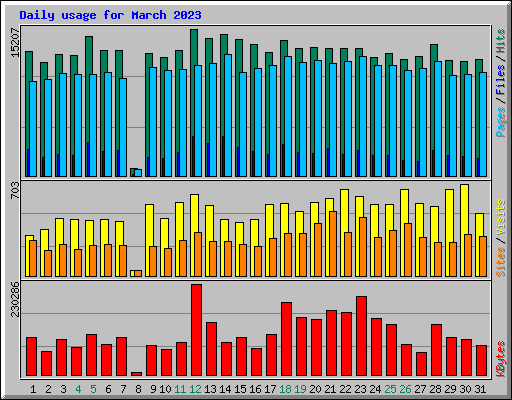
Task: Click the red KBytes bar for day 1
Action: (32, 357)
